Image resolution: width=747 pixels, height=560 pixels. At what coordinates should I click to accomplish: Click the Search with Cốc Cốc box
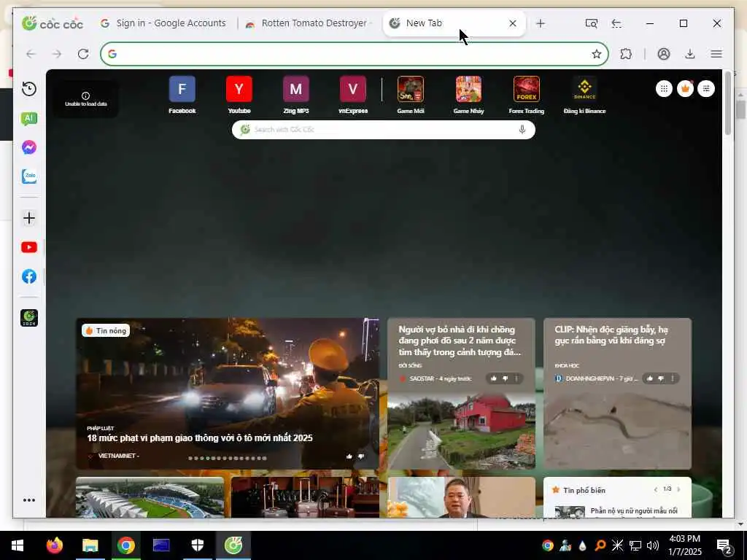coord(384,130)
